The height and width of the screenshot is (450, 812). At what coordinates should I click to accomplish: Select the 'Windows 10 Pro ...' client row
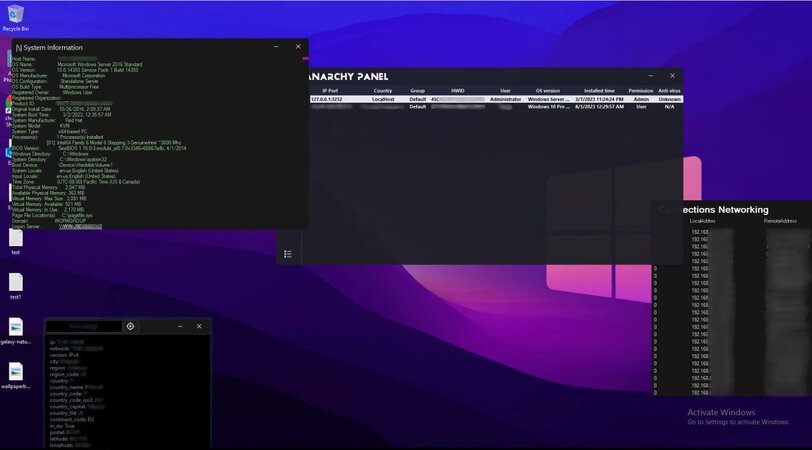(x=496, y=107)
